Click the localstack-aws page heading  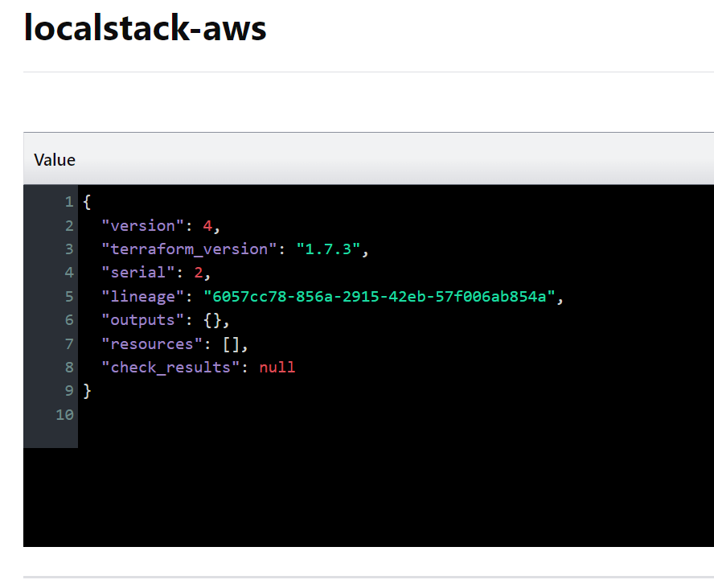(145, 28)
